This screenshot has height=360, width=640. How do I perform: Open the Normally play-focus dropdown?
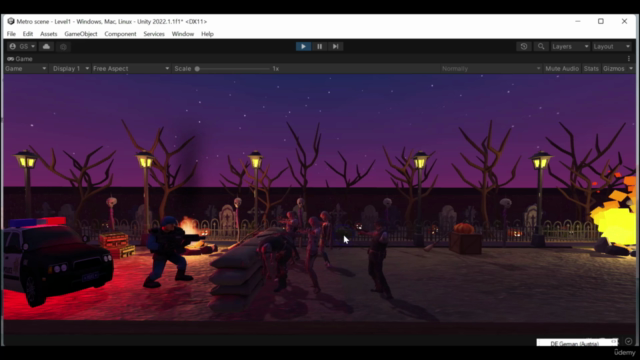(x=491, y=69)
